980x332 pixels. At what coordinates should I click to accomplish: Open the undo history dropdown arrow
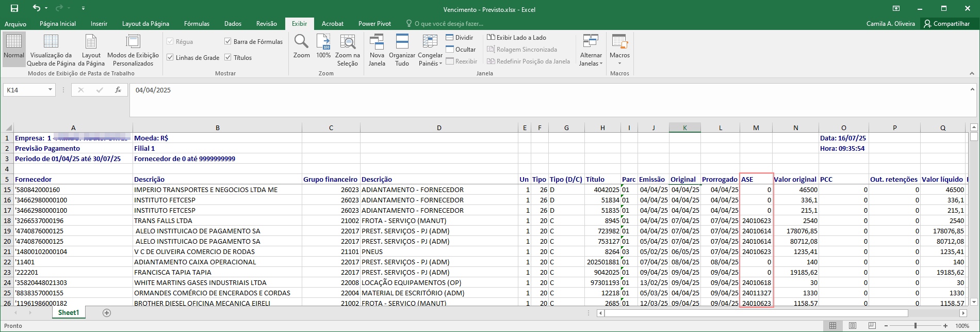click(46, 8)
